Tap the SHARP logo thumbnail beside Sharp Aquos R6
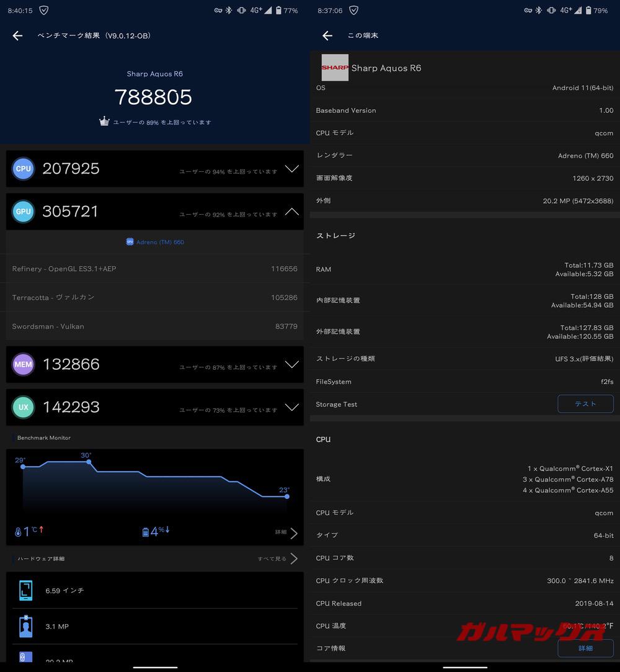 (335, 68)
